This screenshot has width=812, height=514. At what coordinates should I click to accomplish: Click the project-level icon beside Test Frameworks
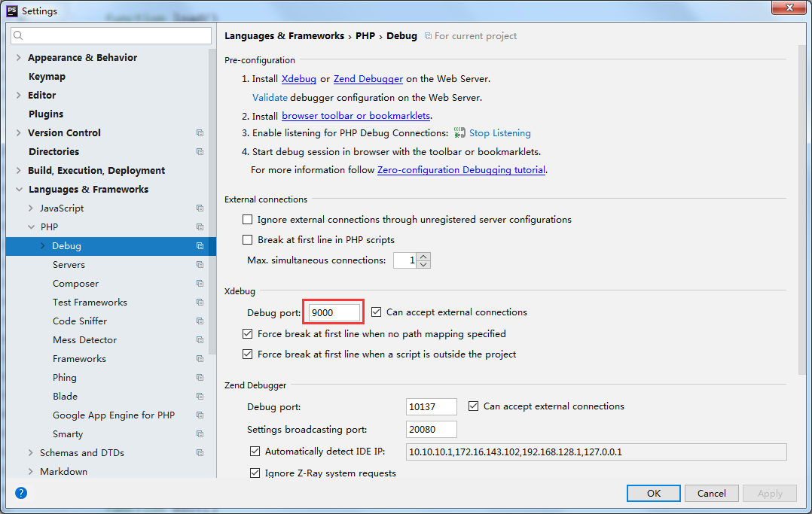pos(200,303)
